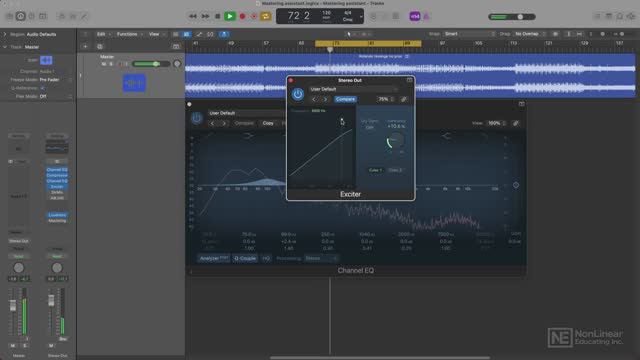Viewport: 640px width, 360px height.
Task: Click the next preset arrow in the Channel EQ window
Action: (x=224, y=123)
